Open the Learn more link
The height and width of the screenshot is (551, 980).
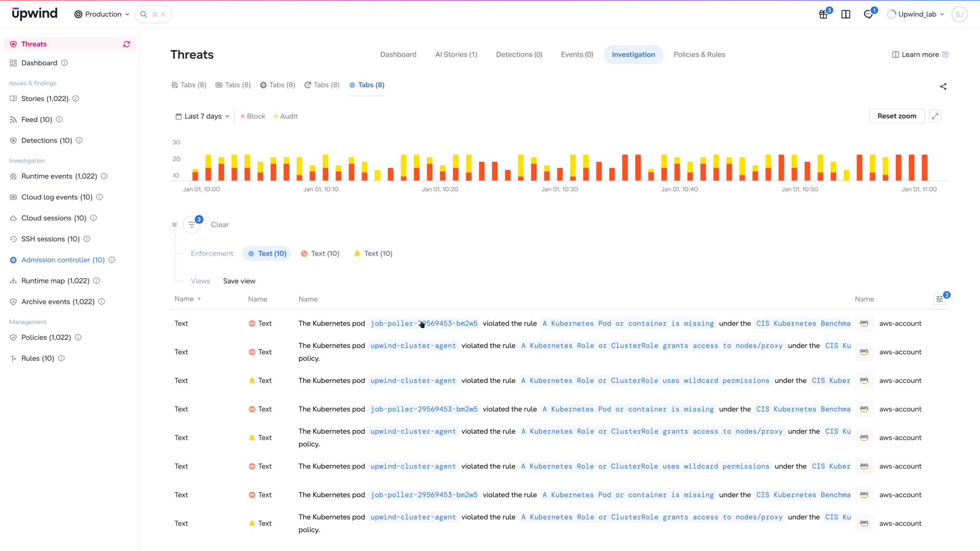pos(920,54)
